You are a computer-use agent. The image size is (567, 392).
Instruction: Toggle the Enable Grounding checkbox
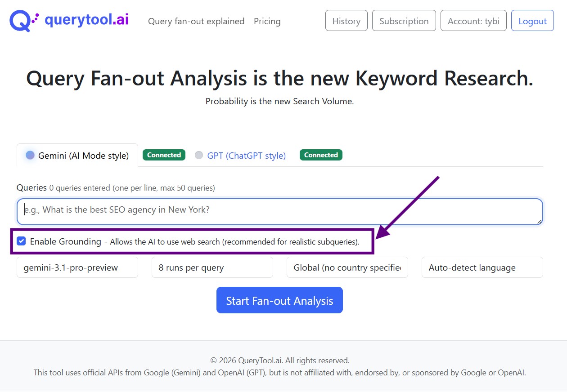[x=21, y=241]
